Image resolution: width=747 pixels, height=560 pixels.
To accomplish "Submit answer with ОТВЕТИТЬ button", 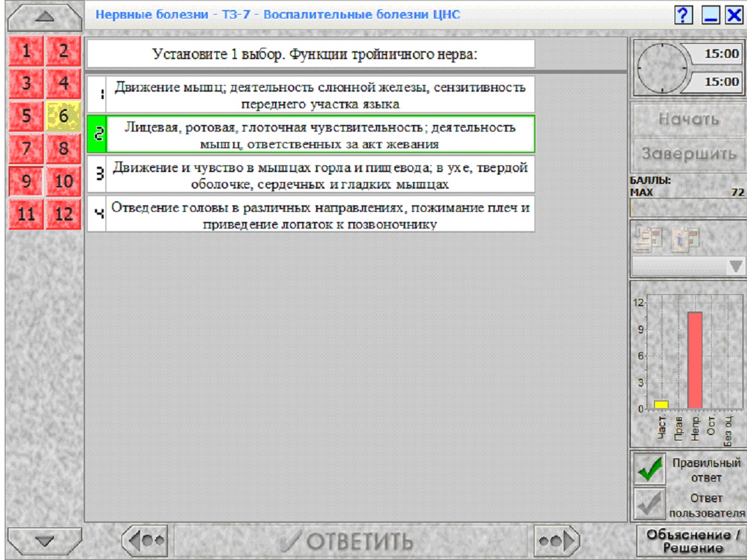I will point(351,541).
